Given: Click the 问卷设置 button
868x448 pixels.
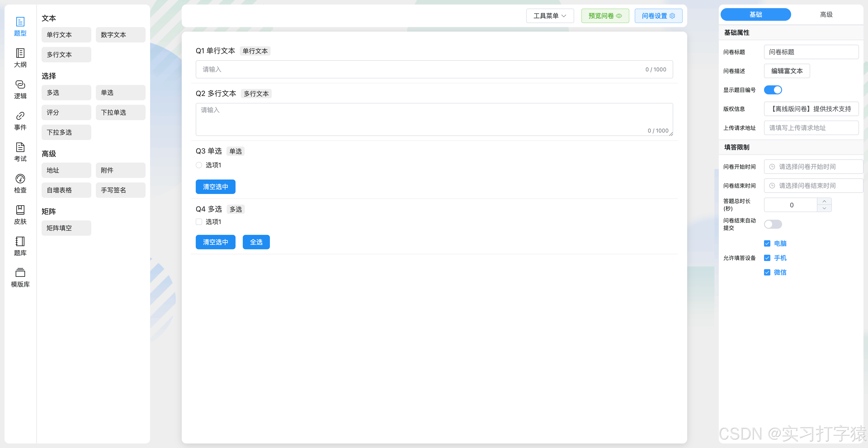Looking at the screenshot, I should click(x=658, y=16).
